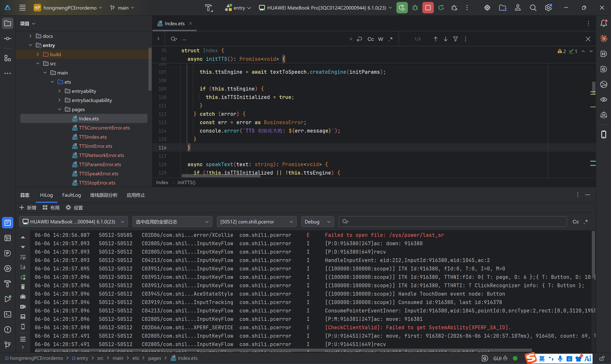Open the search everywhere magnifier icon
This screenshot has width=611, height=364.
(x=533, y=8)
